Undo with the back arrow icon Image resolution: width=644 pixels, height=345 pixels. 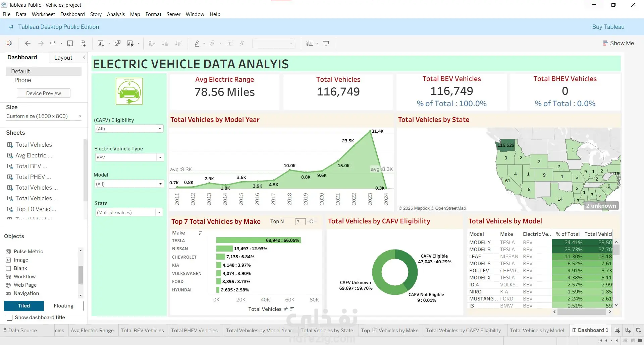28,43
